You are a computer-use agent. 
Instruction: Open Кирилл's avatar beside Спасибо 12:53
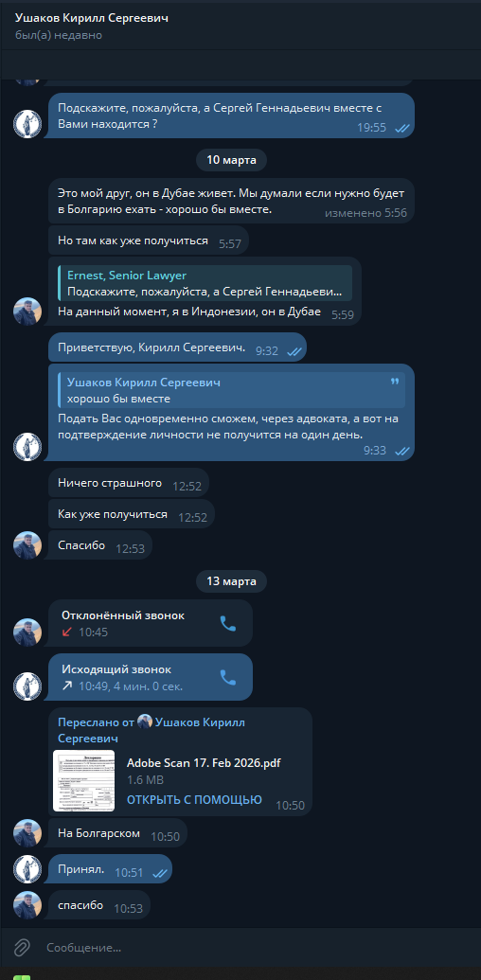pos(27,545)
